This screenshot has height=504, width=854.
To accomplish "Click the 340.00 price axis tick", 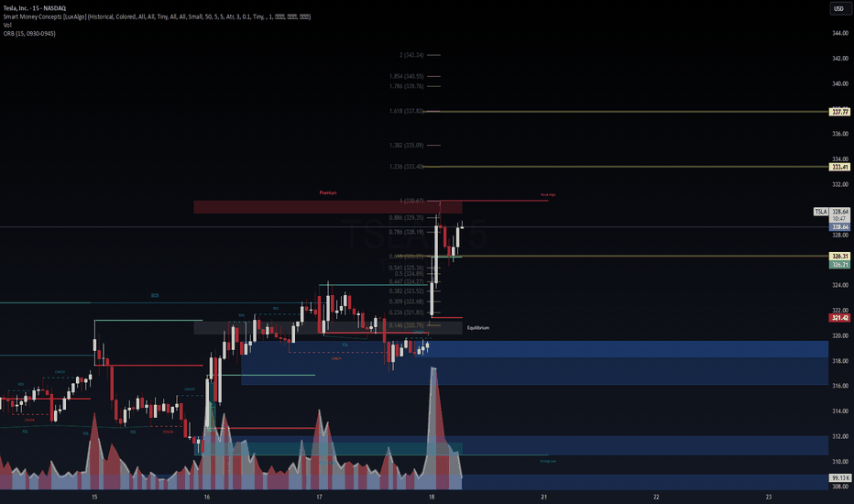I will pos(840,84).
